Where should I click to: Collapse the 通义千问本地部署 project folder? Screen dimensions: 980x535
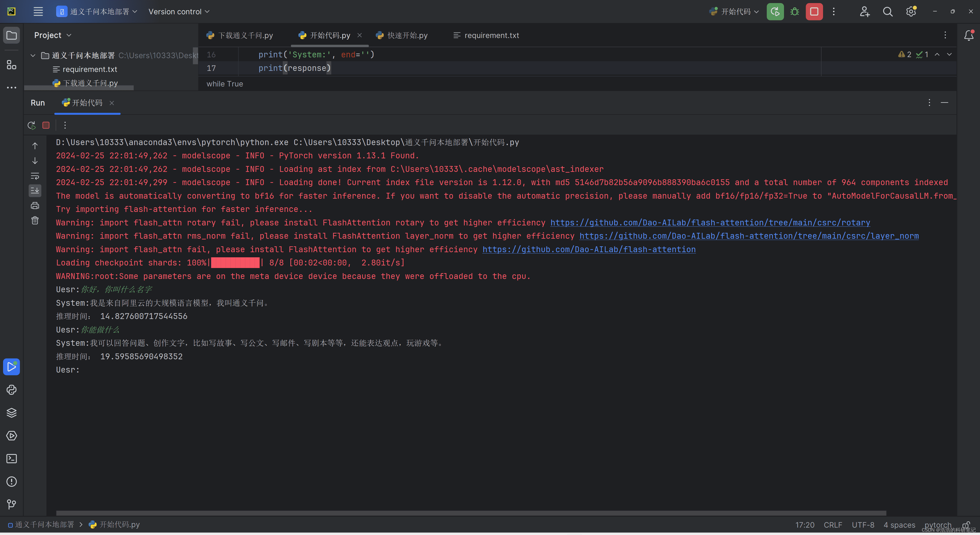(33, 56)
